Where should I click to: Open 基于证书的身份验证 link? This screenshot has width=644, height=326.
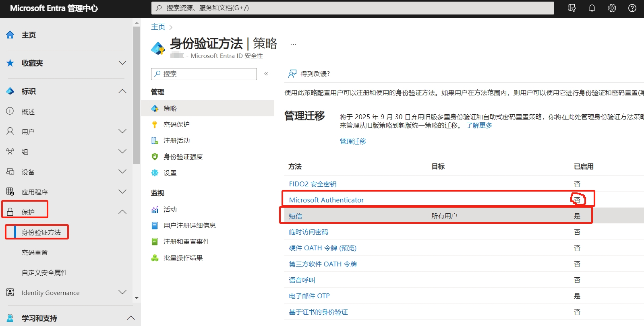point(318,312)
